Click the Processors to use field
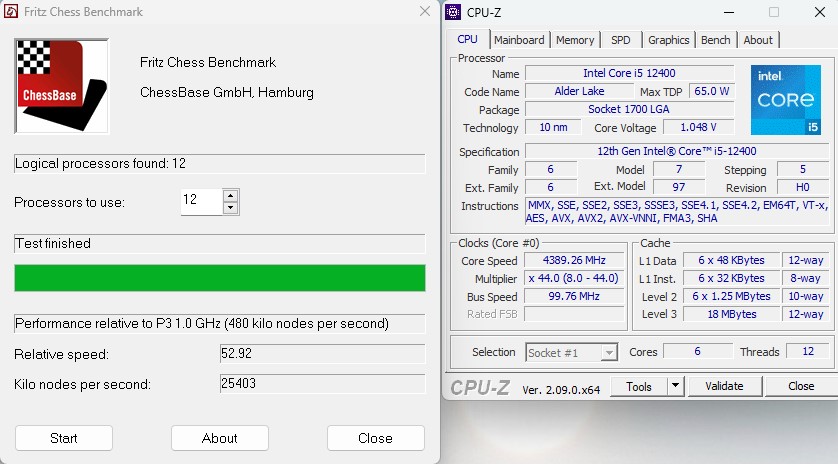The image size is (838, 464). (201, 202)
